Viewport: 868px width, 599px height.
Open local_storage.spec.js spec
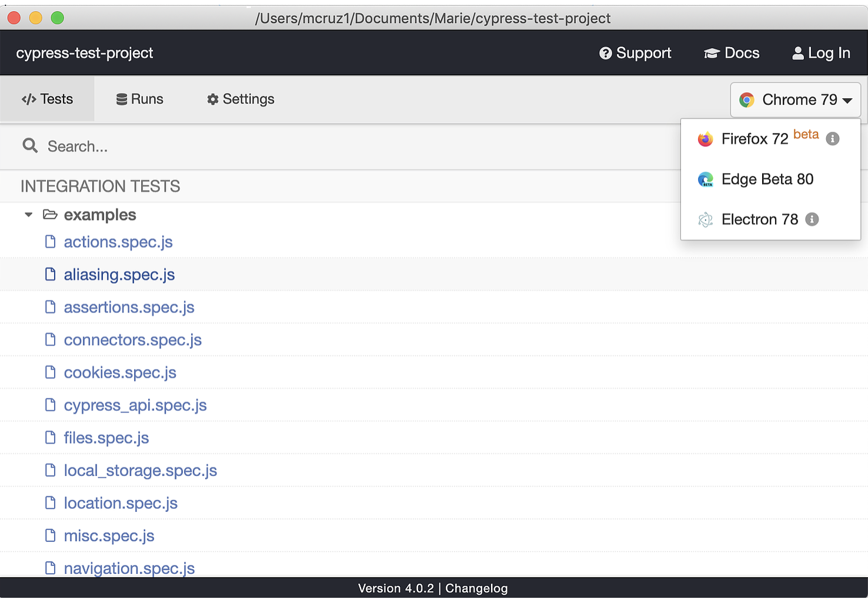coord(141,471)
